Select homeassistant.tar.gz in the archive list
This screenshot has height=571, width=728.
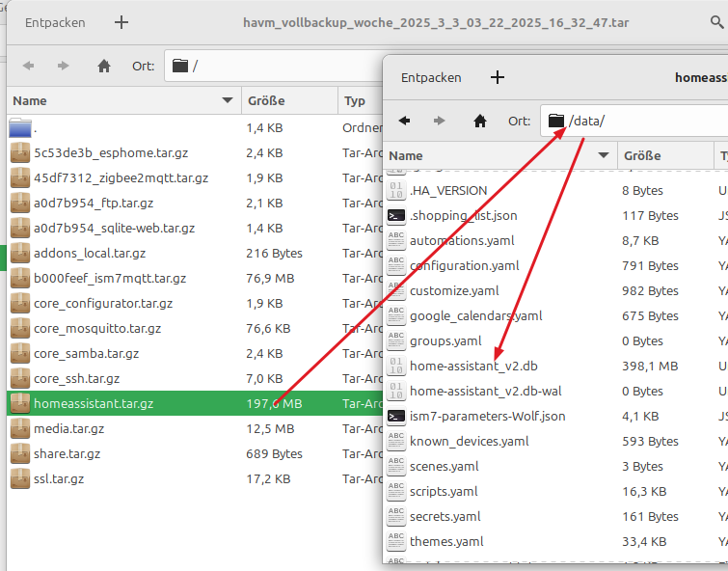(94, 403)
